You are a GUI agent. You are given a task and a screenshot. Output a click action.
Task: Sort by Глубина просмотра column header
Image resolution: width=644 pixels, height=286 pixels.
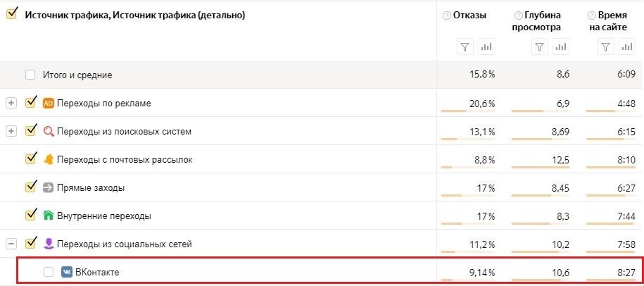[x=543, y=21]
